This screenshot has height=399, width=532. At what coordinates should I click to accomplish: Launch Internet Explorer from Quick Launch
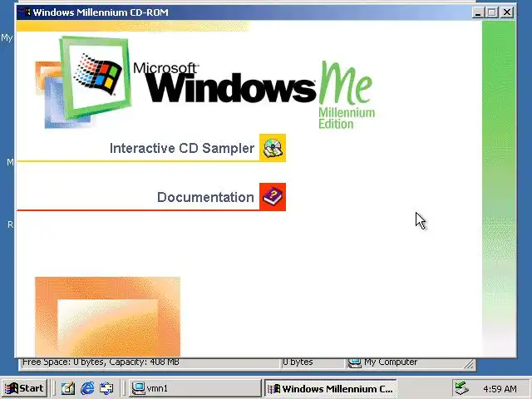coord(87,388)
